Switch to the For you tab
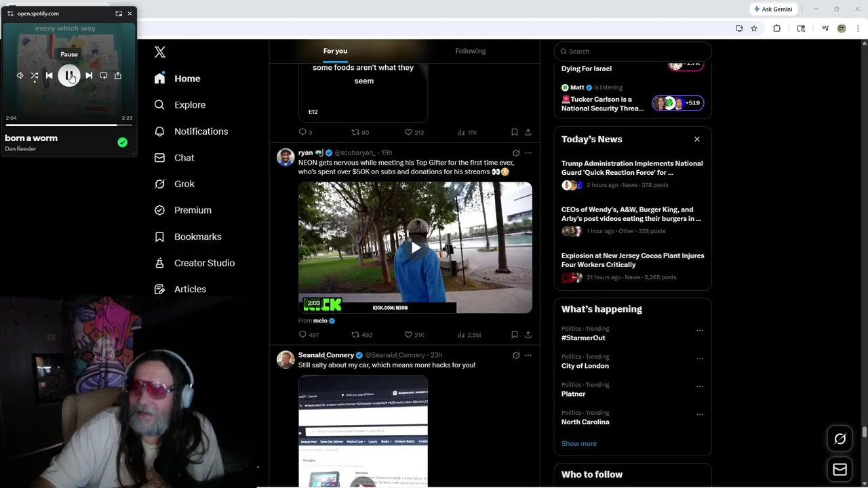Screen dimensions: 868x488 (335, 51)
